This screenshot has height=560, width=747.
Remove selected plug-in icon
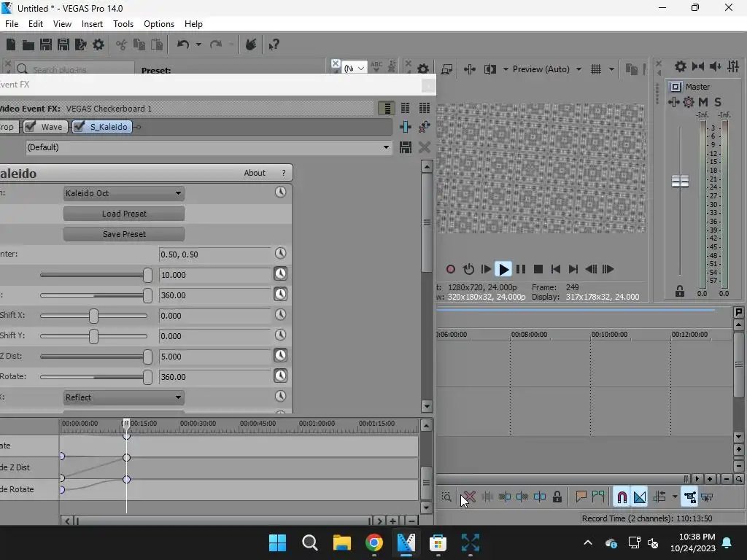[424, 127]
